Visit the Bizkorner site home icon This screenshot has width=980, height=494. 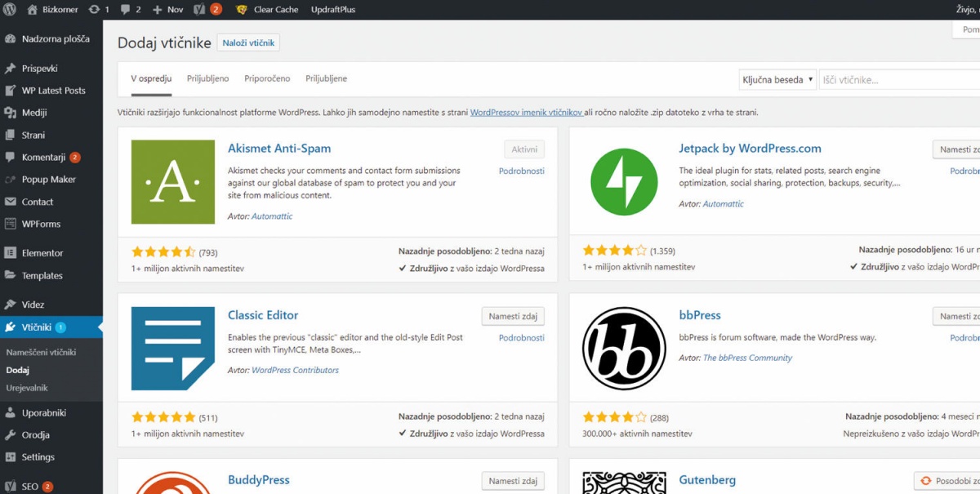(33, 10)
